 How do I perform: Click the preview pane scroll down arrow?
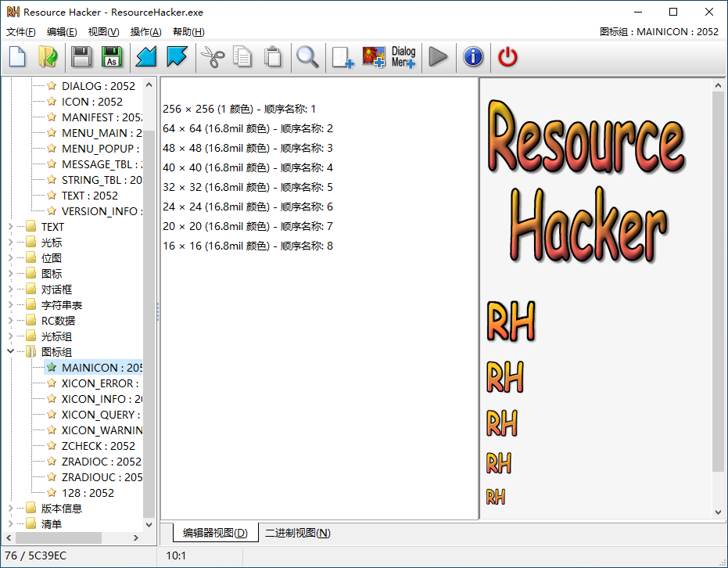click(718, 512)
